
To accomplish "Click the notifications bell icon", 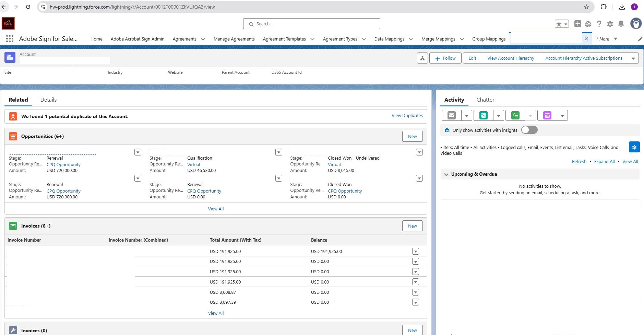I will coord(621,24).
